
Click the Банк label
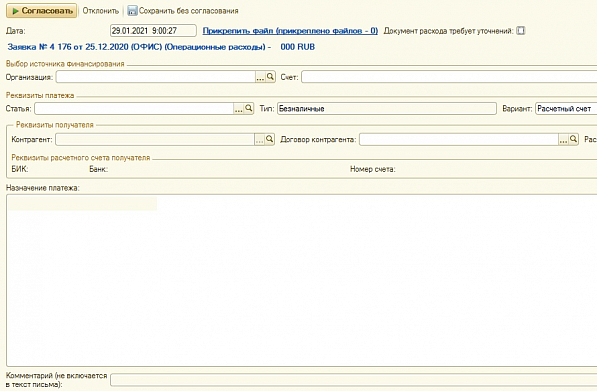(x=99, y=169)
